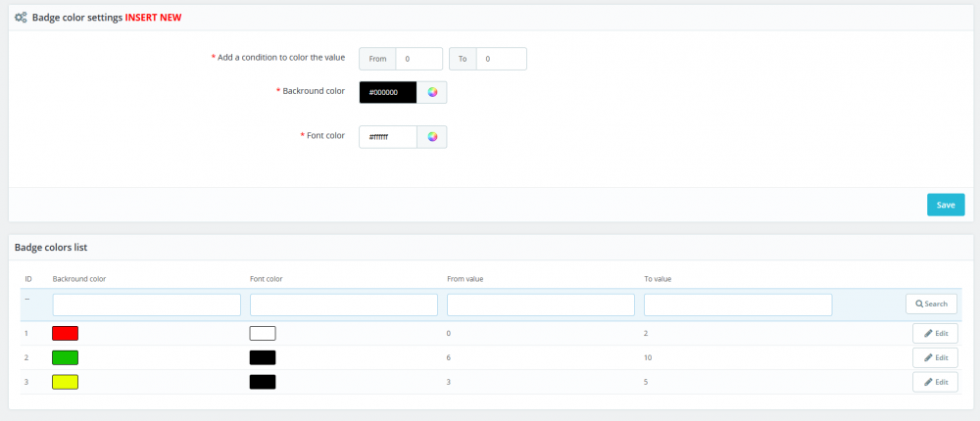
Task: Click the To value column header
Action: coord(658,279)
